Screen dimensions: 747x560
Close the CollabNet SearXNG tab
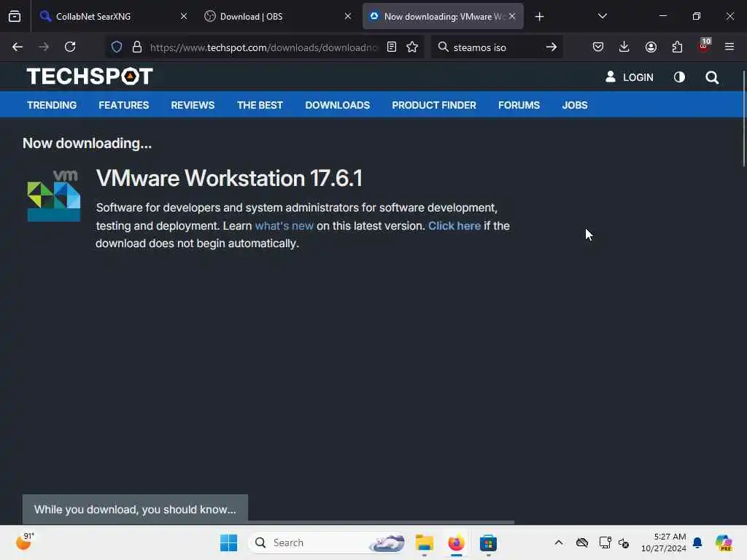[184, 17]
